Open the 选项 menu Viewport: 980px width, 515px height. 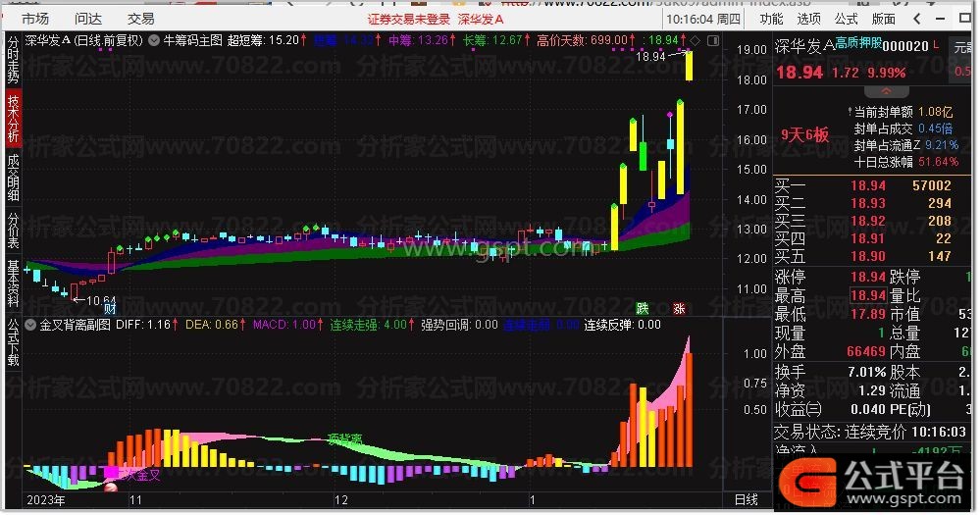808,20
